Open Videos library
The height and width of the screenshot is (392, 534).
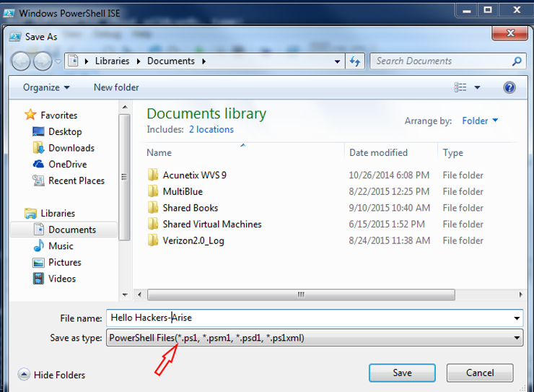pos(62,279)
